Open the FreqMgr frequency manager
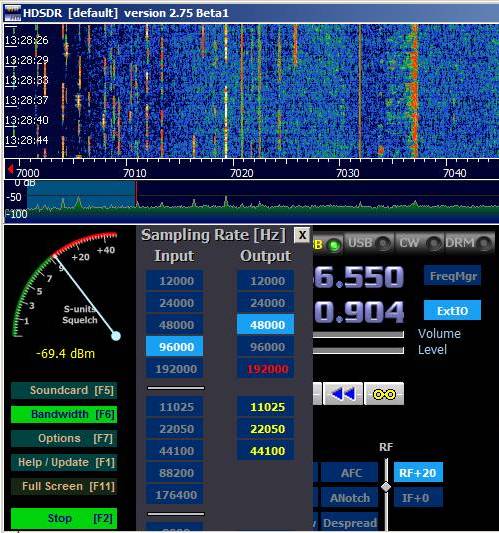The image size is (499, 533). (x=452, y=276)
